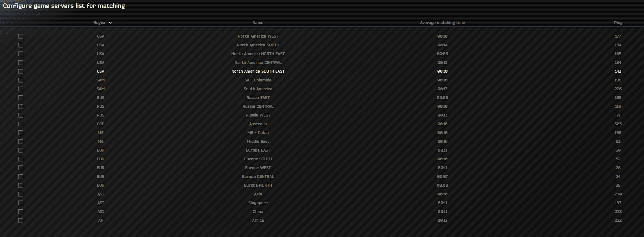644x237 pixels.
Task: Enable Russia CENTRAL server checkbox
Action: click(21, 106)
